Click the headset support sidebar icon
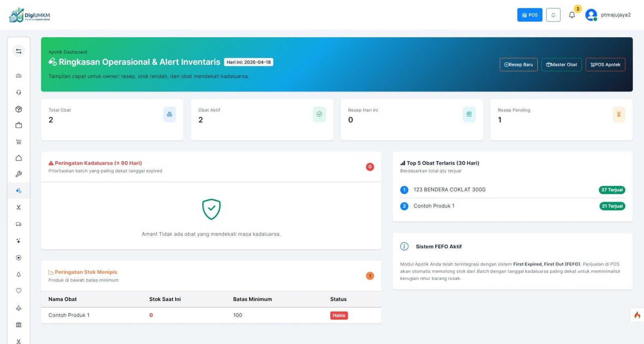The width and height of the screenshot is (644, 344). [19, 93]
